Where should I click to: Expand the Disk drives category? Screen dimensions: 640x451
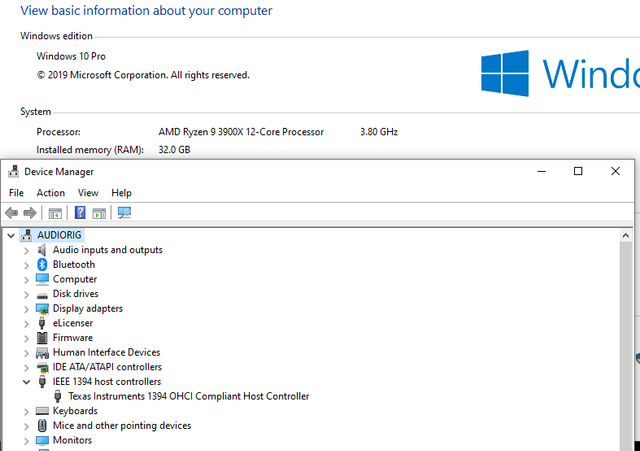click(27, 294)
